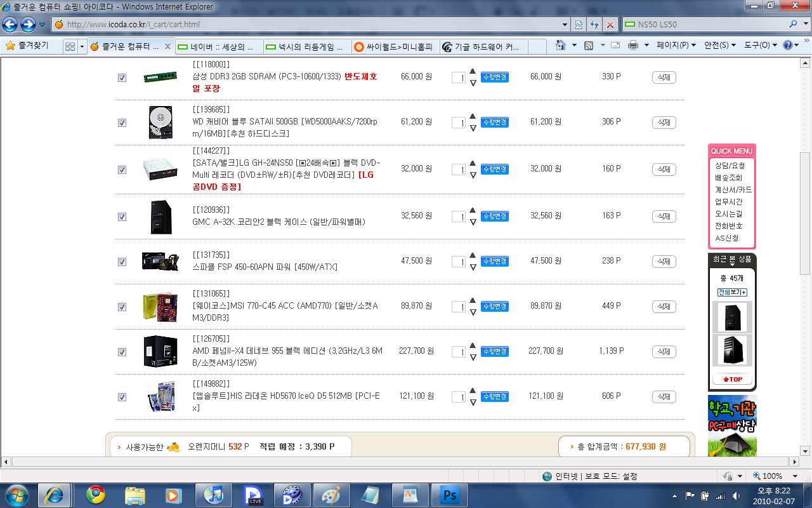
Task: Click the browser Back arrow button
Action: (x=10, y=24)
